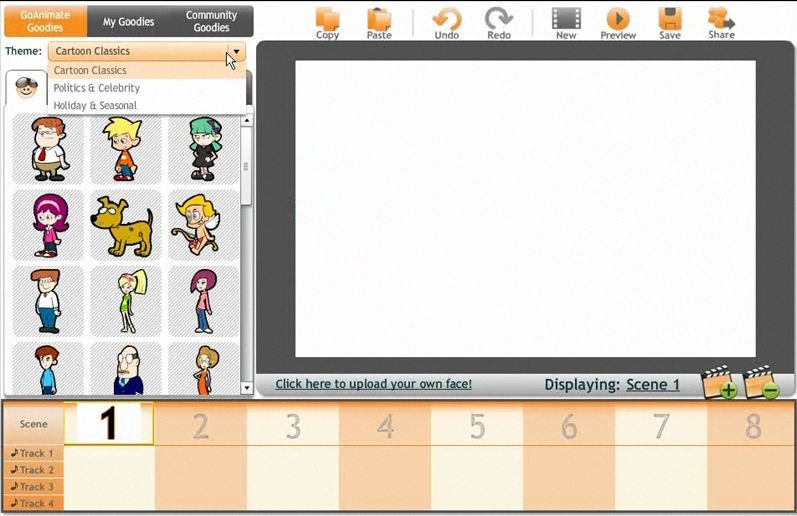Preview the animation
This screenshot has width=797, height=516.
point(618,24)
